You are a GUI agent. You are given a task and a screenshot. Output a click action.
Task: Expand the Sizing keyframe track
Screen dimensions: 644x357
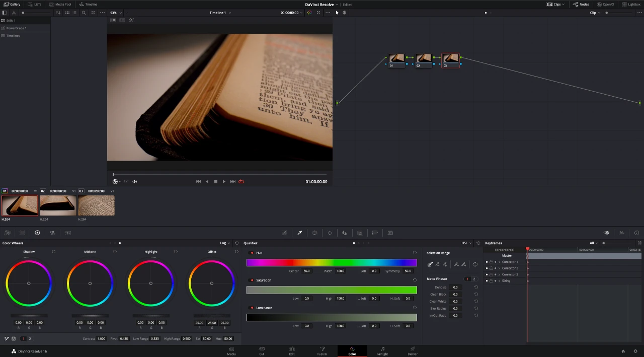click(x=499, y=281)
